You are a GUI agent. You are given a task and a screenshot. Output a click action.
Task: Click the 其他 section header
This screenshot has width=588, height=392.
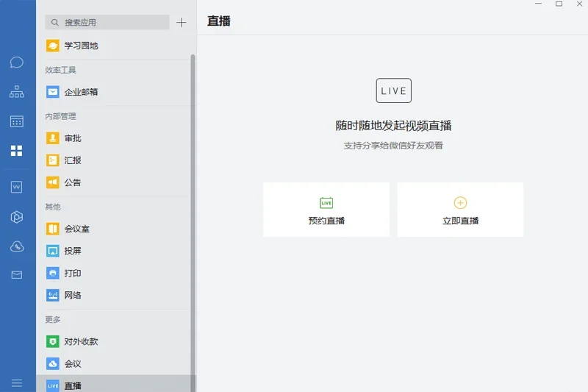coord(53,207)
